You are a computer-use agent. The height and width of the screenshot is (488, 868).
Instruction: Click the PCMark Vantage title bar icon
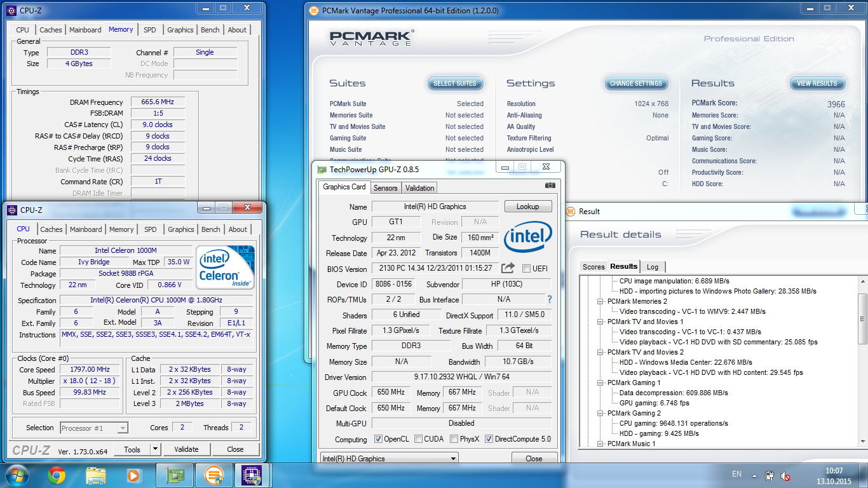[x=313, y=10]
